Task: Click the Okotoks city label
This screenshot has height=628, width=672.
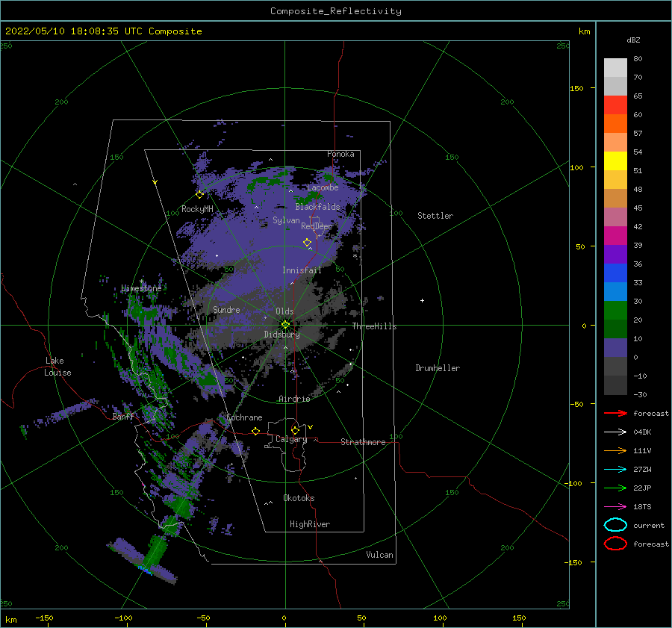Action: [x=299, y=498]
